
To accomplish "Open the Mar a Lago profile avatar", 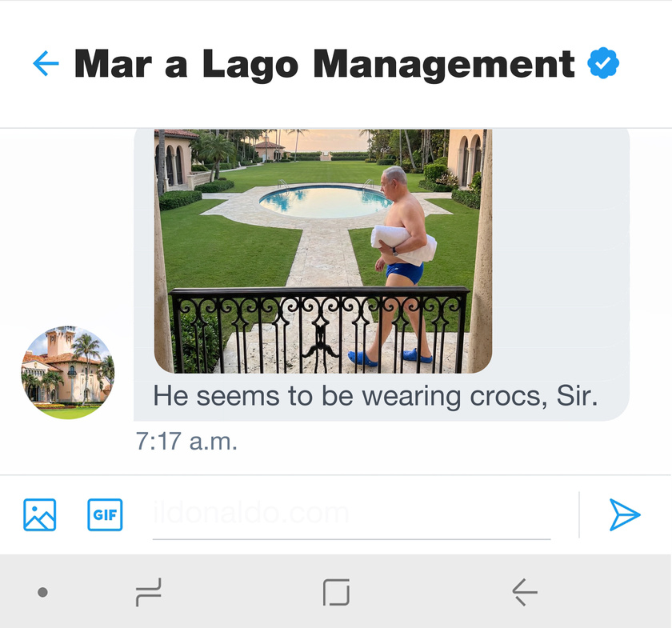I will [x=67, y=373].
